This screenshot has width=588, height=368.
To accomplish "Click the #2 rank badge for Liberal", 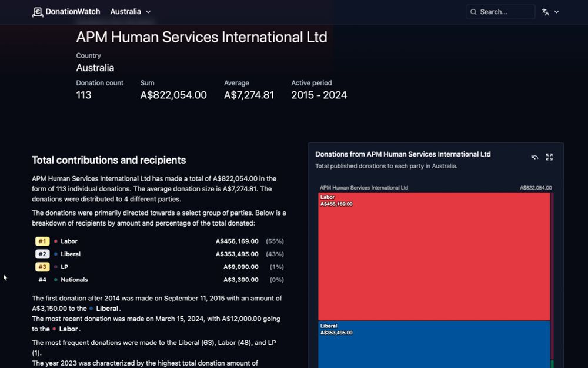I will (42, 254).
